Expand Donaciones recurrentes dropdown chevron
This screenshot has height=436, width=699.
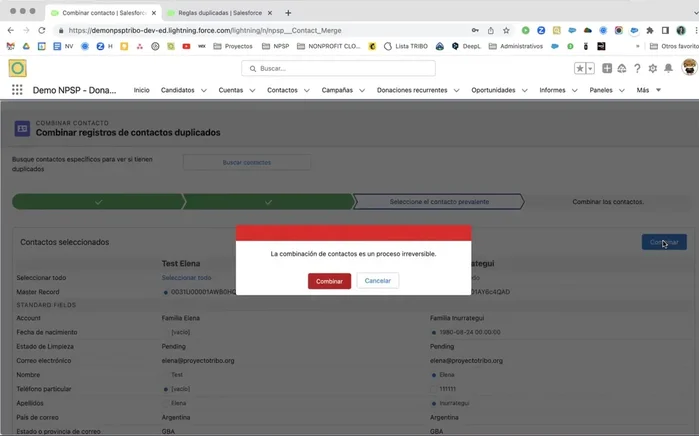pos(456,90)
